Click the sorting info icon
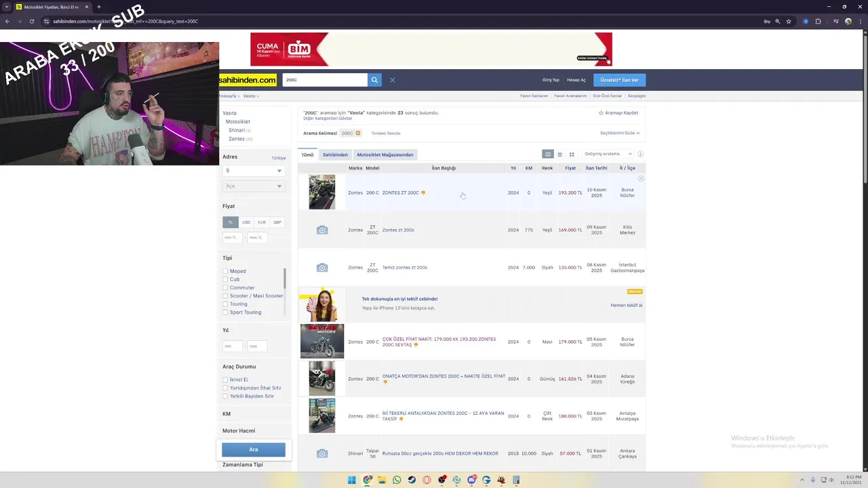 (x=640, y=154)
